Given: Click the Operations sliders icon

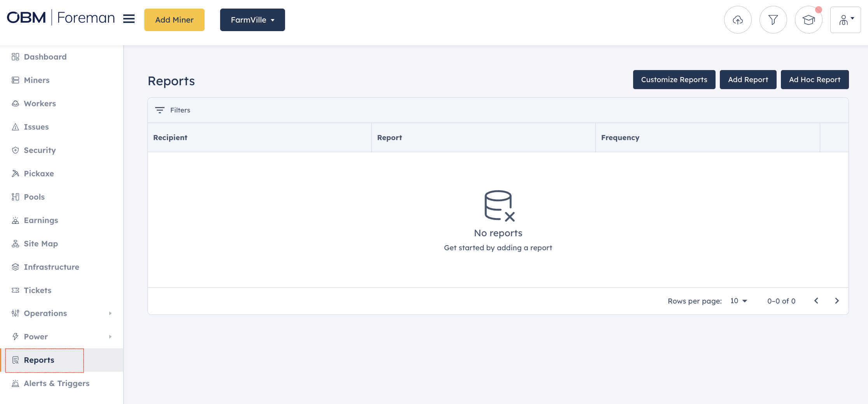Looking at the screenshot, I should 16,313.
